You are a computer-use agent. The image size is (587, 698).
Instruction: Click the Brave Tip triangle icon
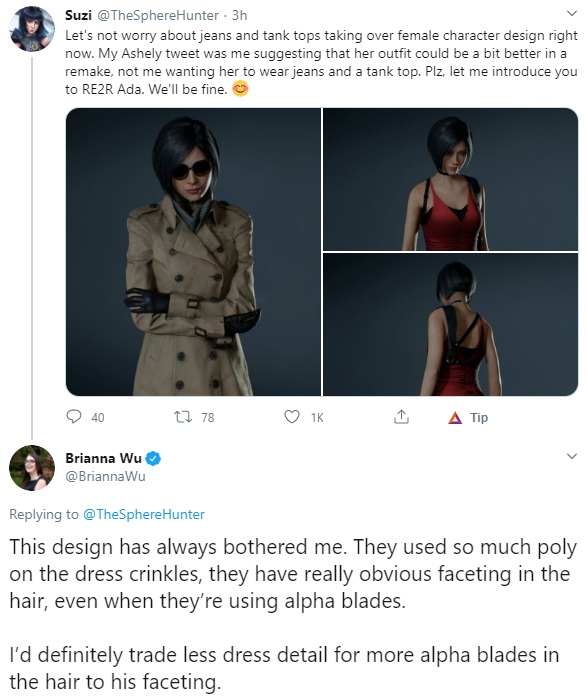[455, 418]
